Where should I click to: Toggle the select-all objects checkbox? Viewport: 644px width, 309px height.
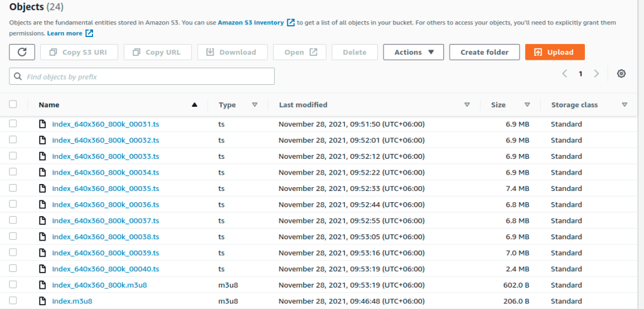(x=13, y=105)
